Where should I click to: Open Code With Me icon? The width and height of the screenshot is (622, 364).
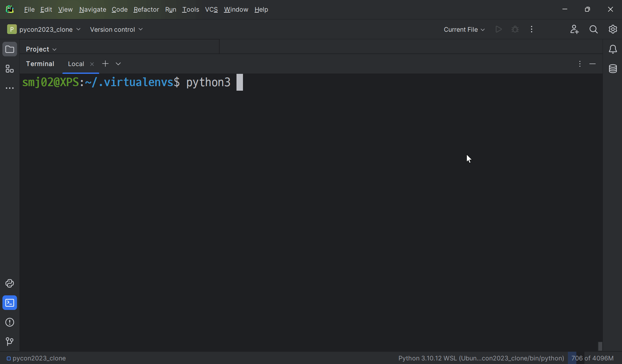[x=574, y=29]
